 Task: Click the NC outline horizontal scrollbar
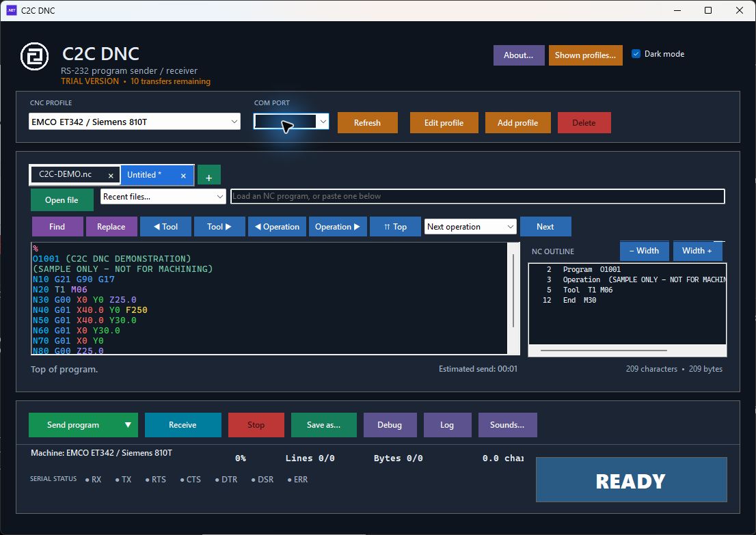point(604,351)
